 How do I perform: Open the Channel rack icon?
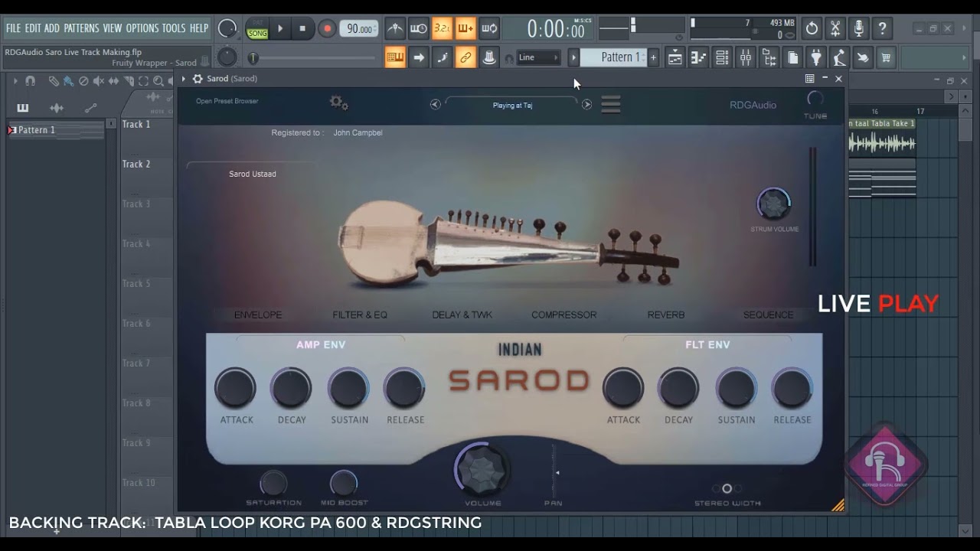(x=722, y=57)
